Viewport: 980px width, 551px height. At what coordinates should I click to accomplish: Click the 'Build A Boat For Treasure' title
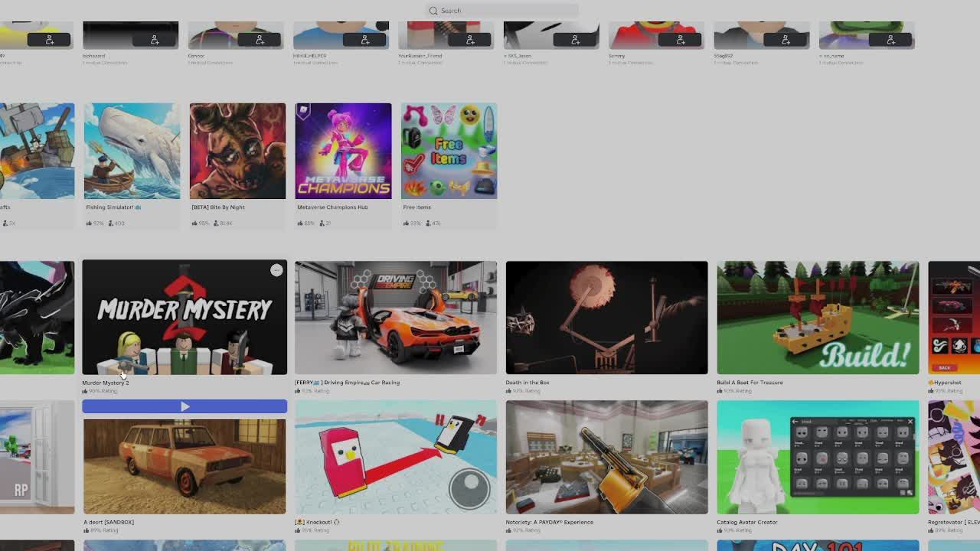coord(750,383)
